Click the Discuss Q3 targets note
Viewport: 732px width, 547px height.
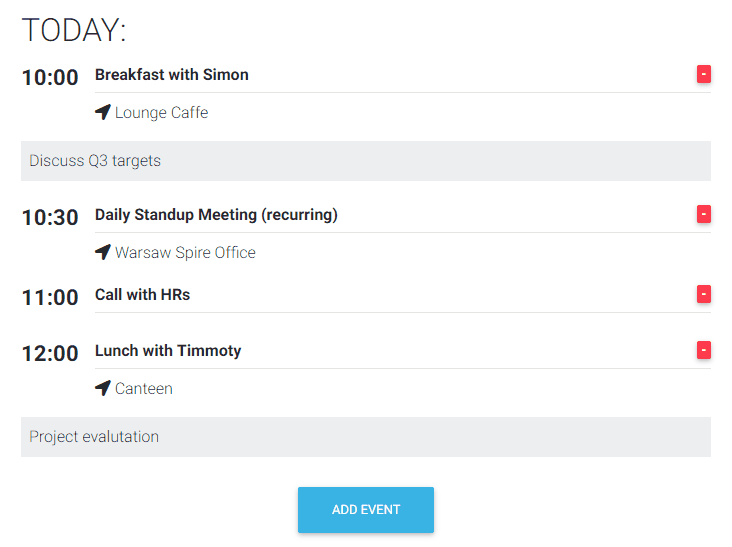(95, 161)
